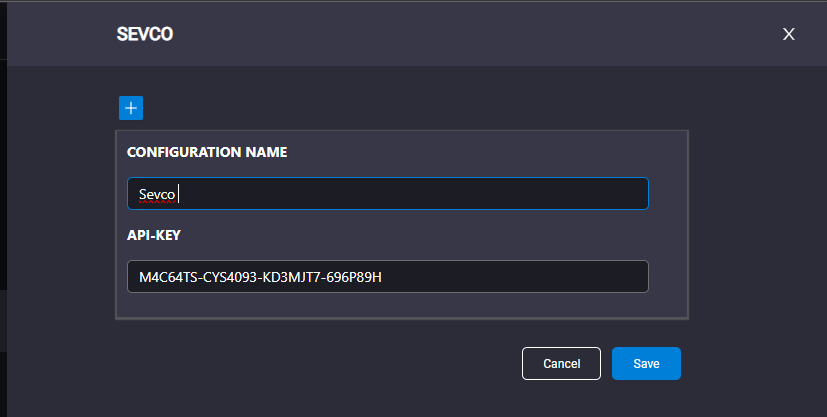Click the dimmed background strip beside the dialog
Screen dimensions: 827x417
[x=3, y=211]
